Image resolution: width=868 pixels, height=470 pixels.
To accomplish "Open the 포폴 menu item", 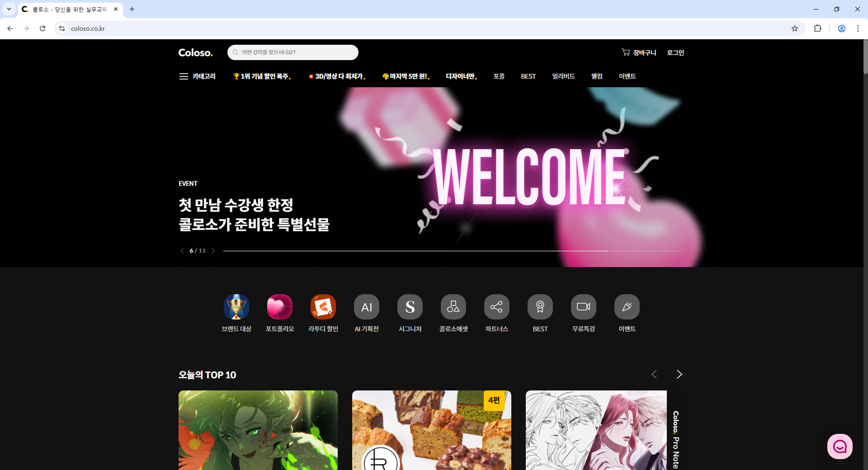I will [499, 76].
